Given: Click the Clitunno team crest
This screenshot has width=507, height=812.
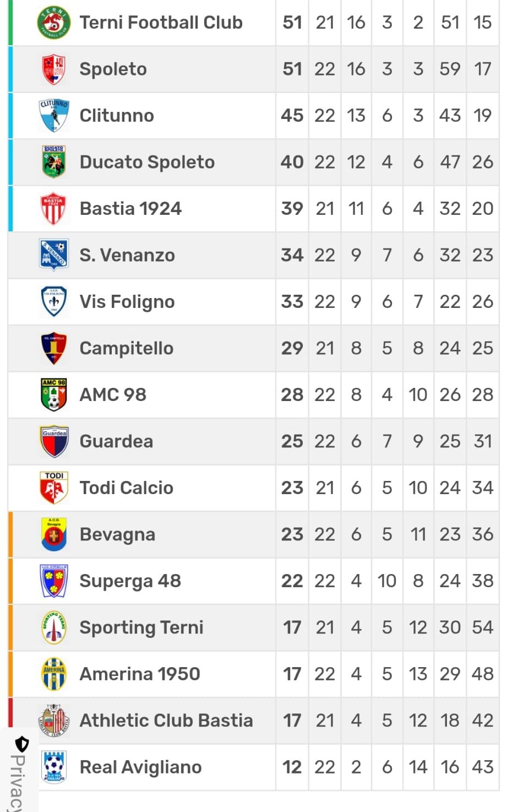Looking at the screenshot, I should click(x=54, y=116).
